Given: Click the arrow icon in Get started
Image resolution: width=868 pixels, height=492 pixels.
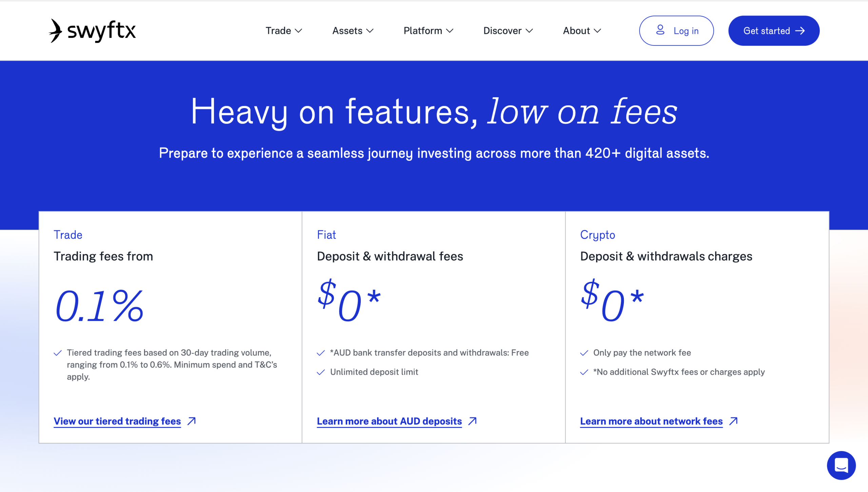Looking at the screenshot, I should tap(800, 31).
